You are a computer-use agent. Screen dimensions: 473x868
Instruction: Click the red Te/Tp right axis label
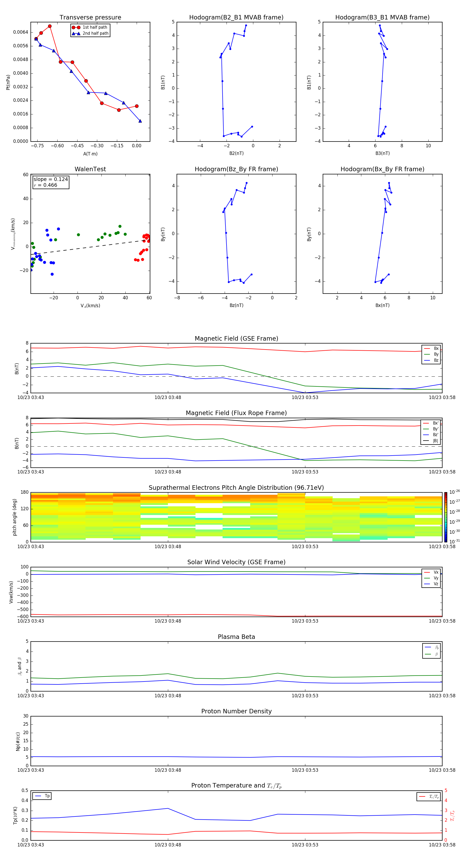click(x=453, y=815)
